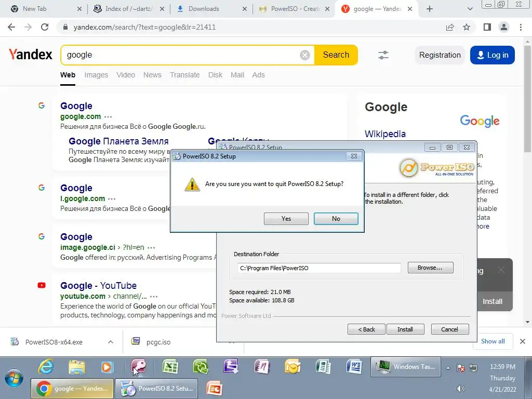Viewport: 532px width, 399px height.
Task: Launch Windows Media Player from the taskbar
Action: (107, 367)
